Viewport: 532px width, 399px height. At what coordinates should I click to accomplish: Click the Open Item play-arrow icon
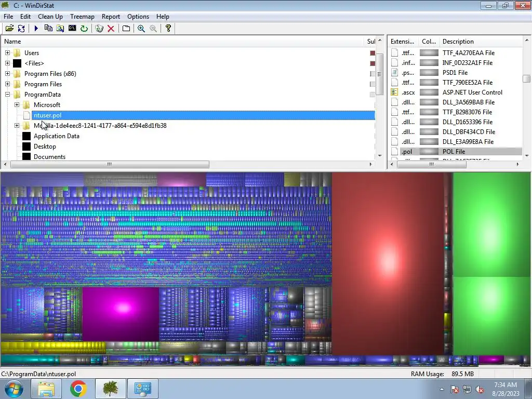tap(36, 29)
